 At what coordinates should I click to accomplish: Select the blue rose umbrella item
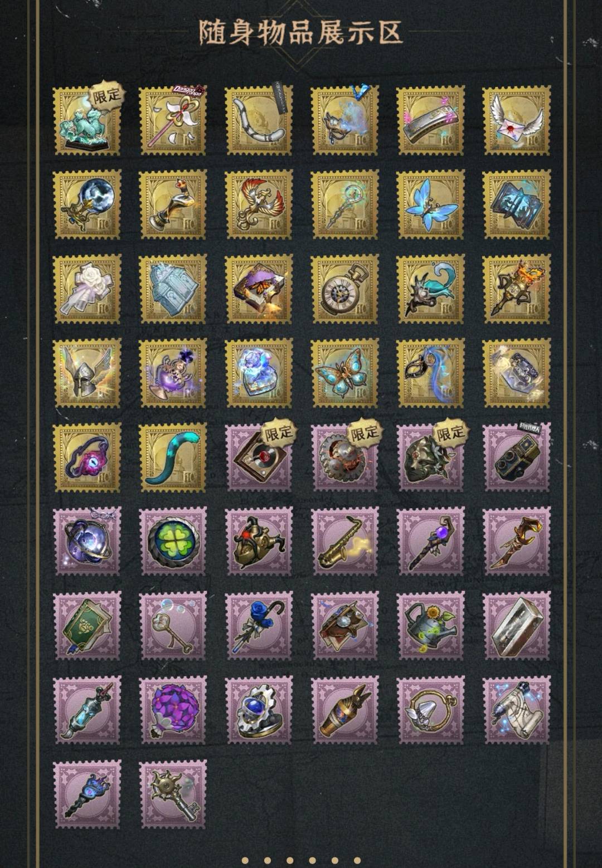pos(259,625)
